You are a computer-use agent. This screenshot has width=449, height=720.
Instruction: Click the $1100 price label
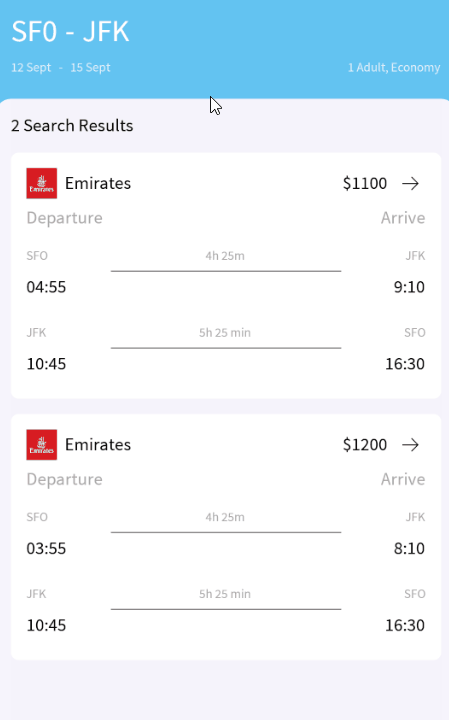click(365, 184)
